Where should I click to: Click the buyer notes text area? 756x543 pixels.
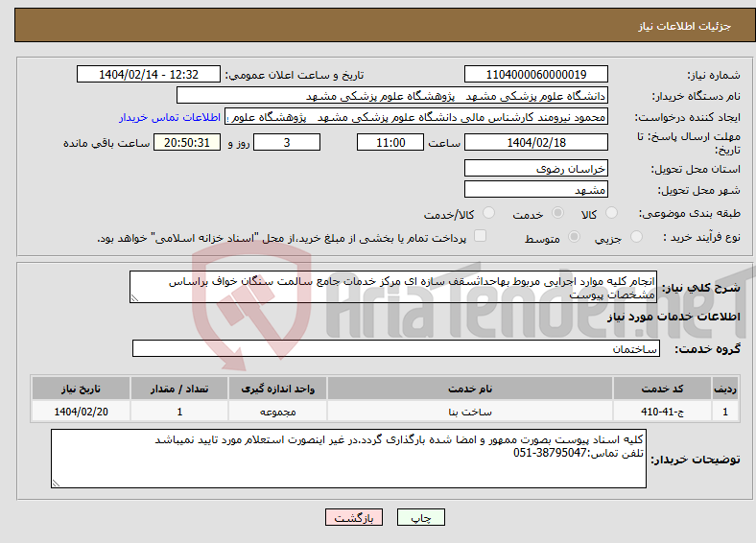[348, 459]
